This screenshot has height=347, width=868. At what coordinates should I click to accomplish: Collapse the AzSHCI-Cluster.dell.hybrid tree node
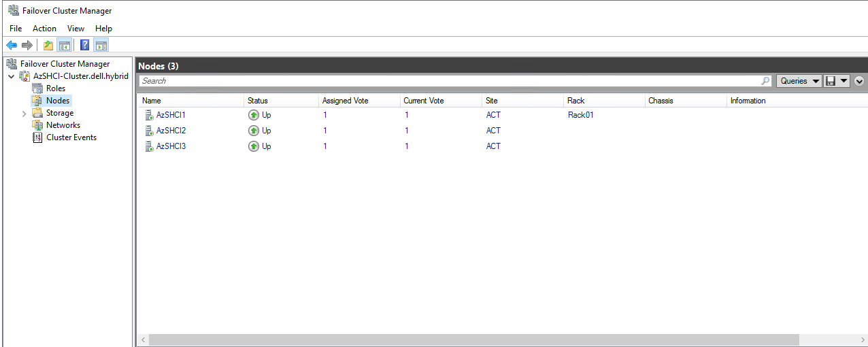[x=11, y=77]
